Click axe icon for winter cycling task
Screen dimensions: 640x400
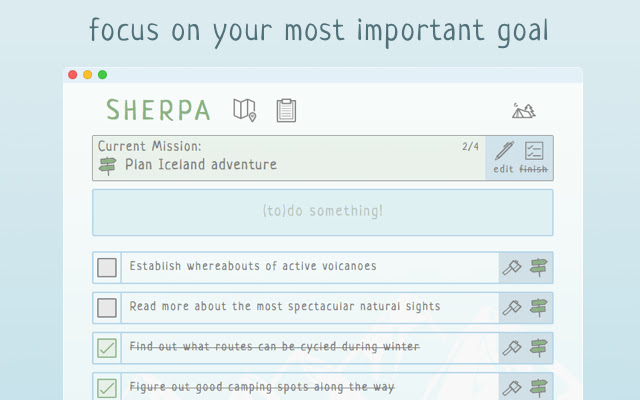tap(512, 347)
